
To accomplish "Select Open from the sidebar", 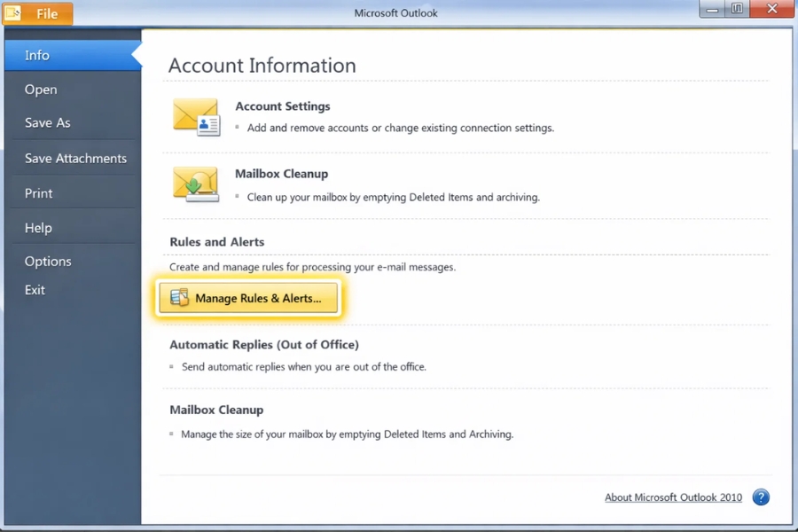I will [41, 89].
